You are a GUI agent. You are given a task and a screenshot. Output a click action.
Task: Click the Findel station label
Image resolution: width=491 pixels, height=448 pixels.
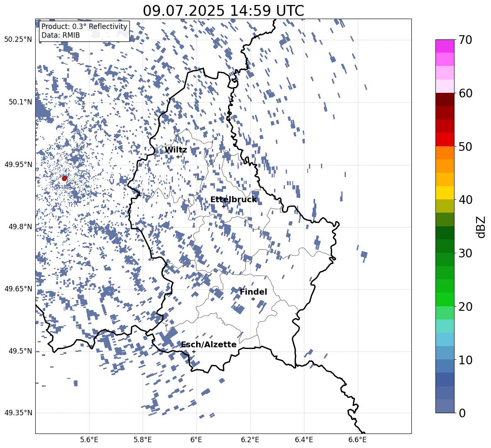253,292
